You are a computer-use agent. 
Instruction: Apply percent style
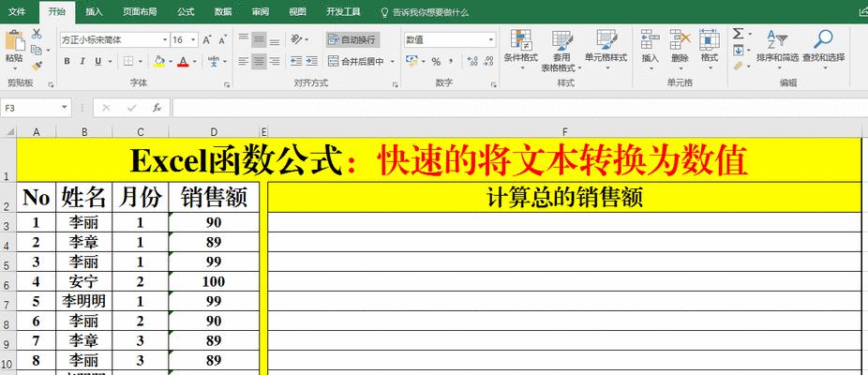(436, 61)
